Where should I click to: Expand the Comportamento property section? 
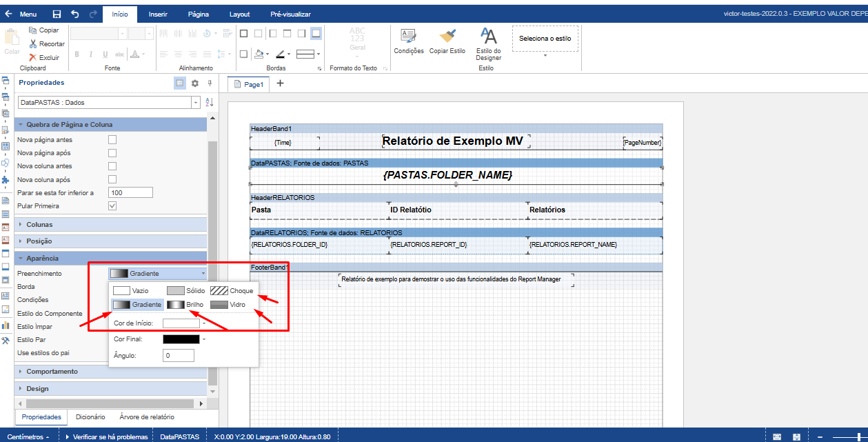(x=52, y=372)
